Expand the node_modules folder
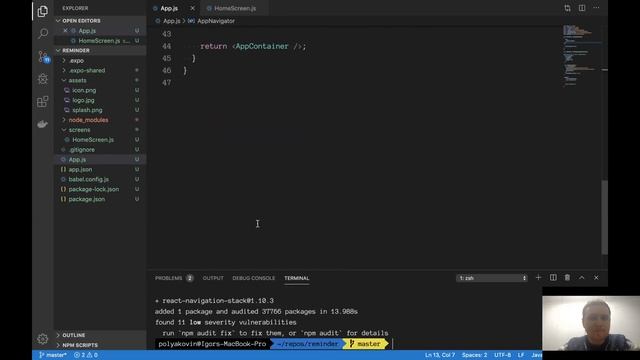Screen dimensions: 640x360 pos(89,120)
